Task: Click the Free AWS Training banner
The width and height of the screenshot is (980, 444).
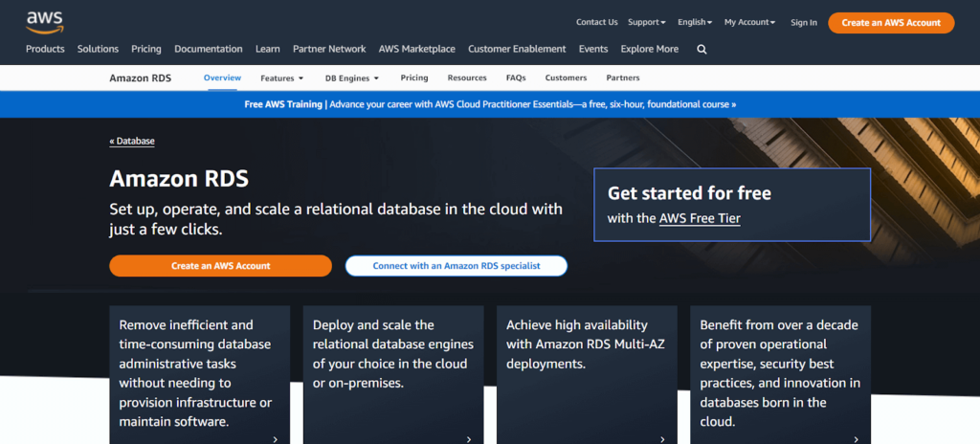Action: [490, 104]
